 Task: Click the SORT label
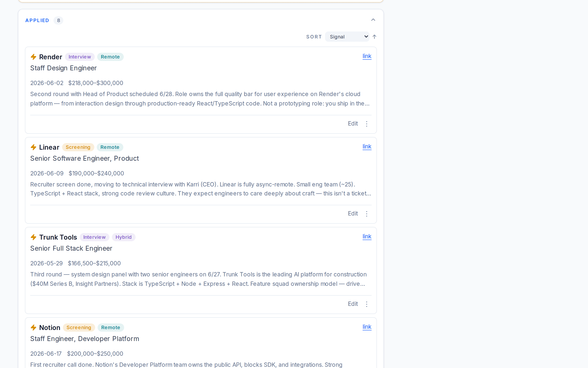pos(314,37)
